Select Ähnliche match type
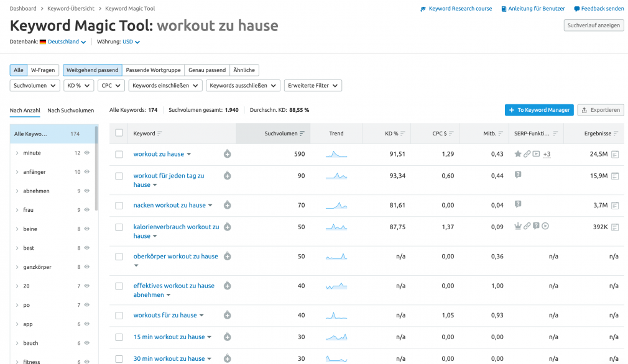 244,70
